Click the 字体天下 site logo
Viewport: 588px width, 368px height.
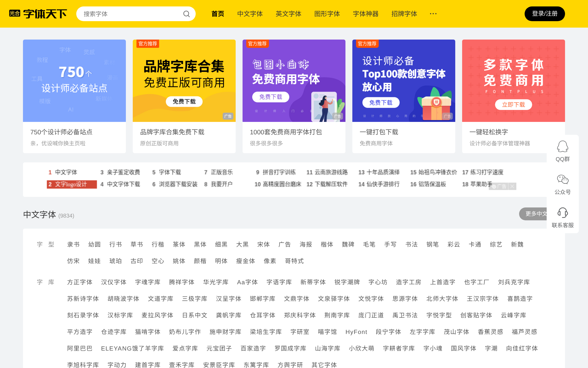click(x=38, y=14)
